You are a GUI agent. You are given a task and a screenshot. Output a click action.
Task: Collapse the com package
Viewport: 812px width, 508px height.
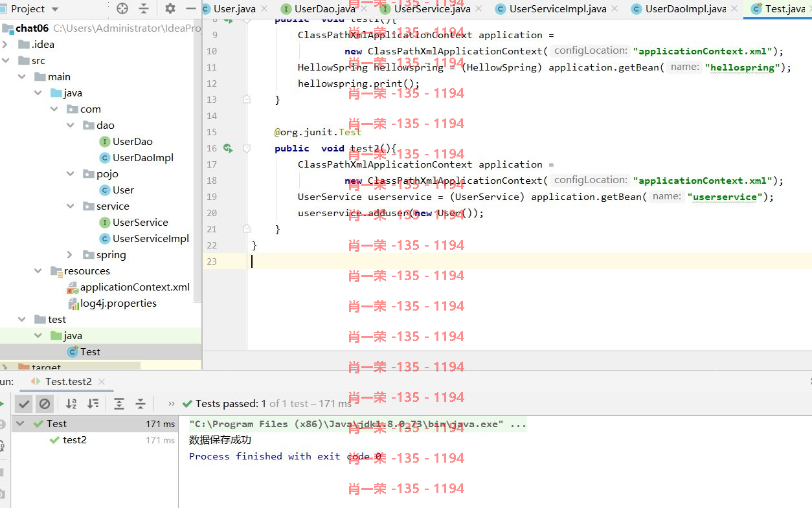click(x=54, y=109)
